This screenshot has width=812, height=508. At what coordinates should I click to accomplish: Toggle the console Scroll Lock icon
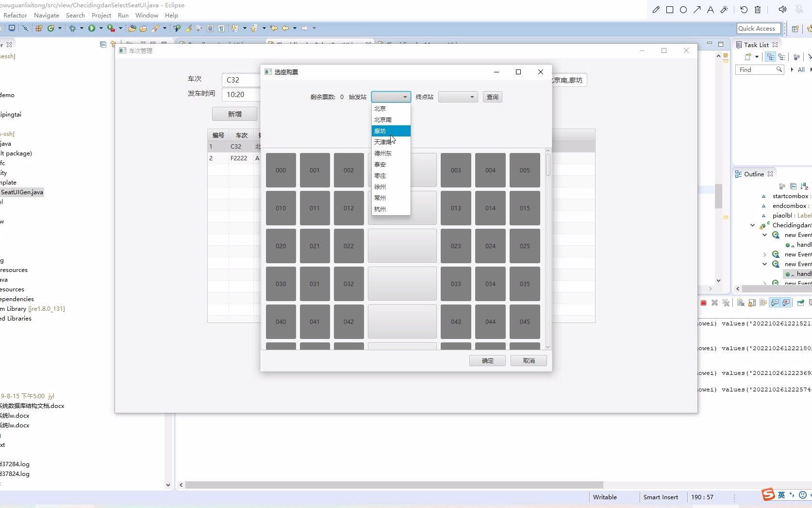752,303
